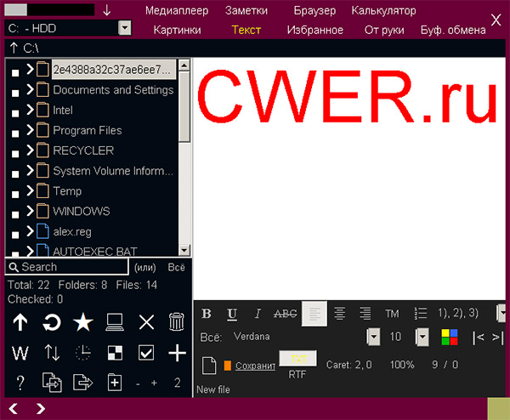
Task: Refresh the file list with circular arrow
Action: click(51, 322)
